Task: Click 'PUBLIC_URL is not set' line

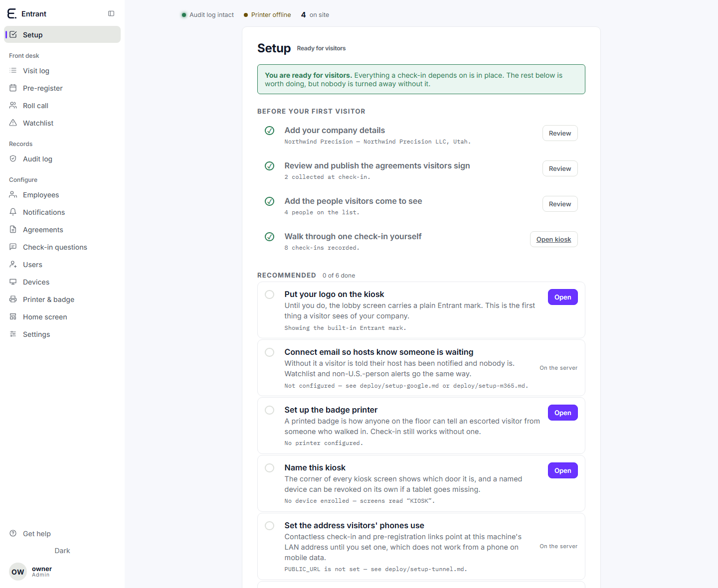Action: [375, 569]
